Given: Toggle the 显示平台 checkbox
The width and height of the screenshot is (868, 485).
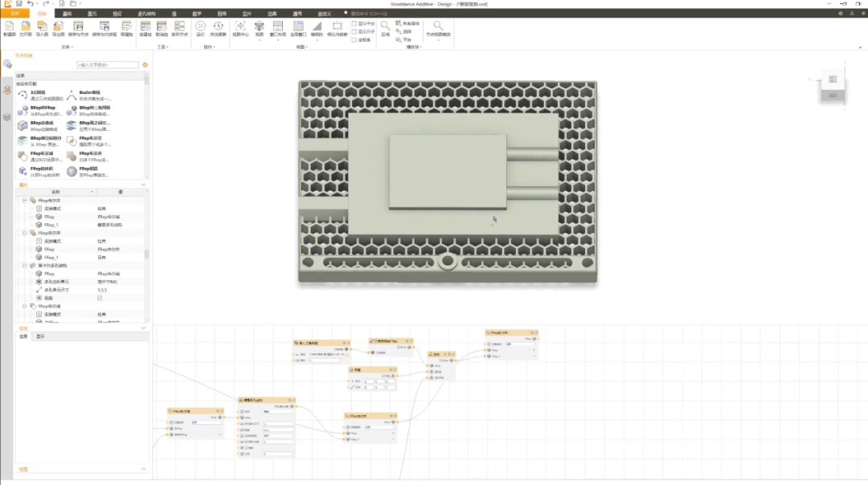Looking at the screenshot, I should click(354, 24).
